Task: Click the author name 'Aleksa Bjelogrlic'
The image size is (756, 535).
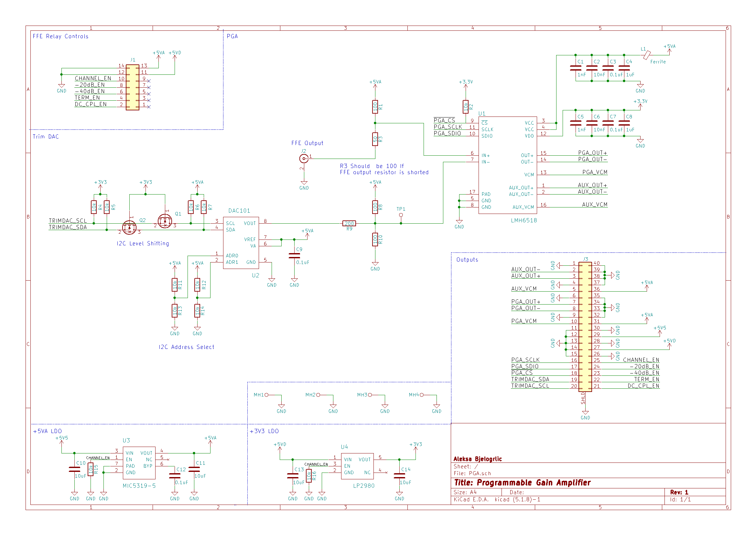Action: pos(478,459)
